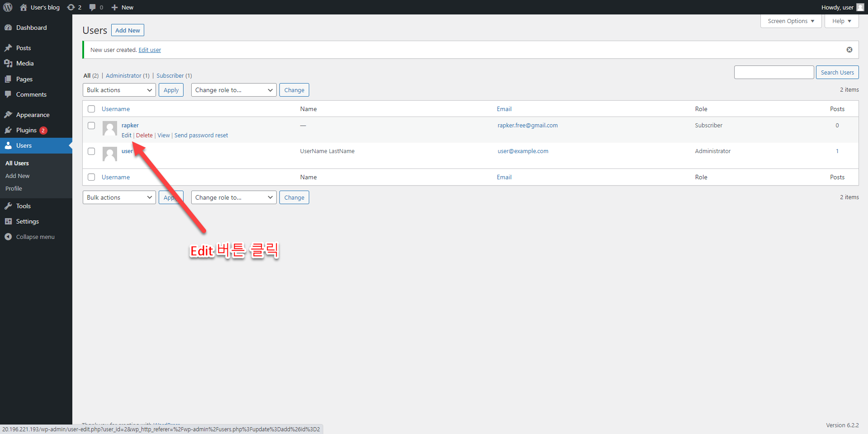Sort by Email in the table header

pos(504,109)
